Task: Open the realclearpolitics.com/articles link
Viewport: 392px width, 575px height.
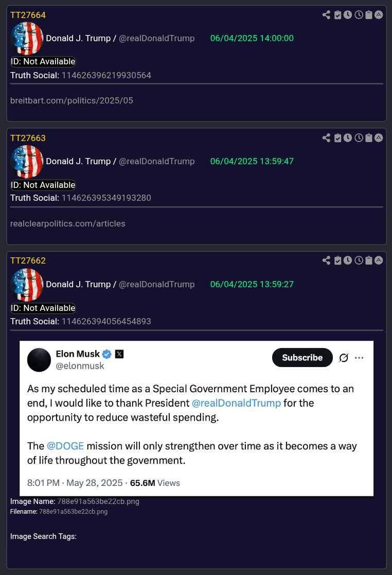Action: tap(67, 223)
